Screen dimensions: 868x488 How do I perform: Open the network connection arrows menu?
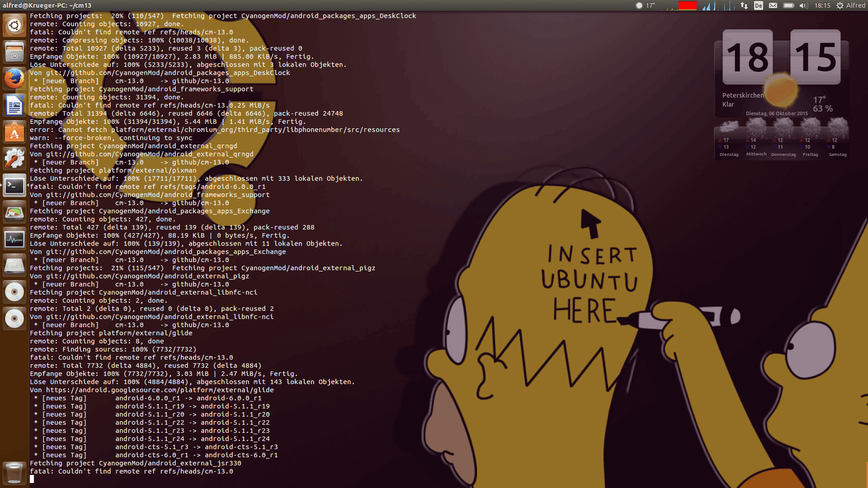coord(744,5)
